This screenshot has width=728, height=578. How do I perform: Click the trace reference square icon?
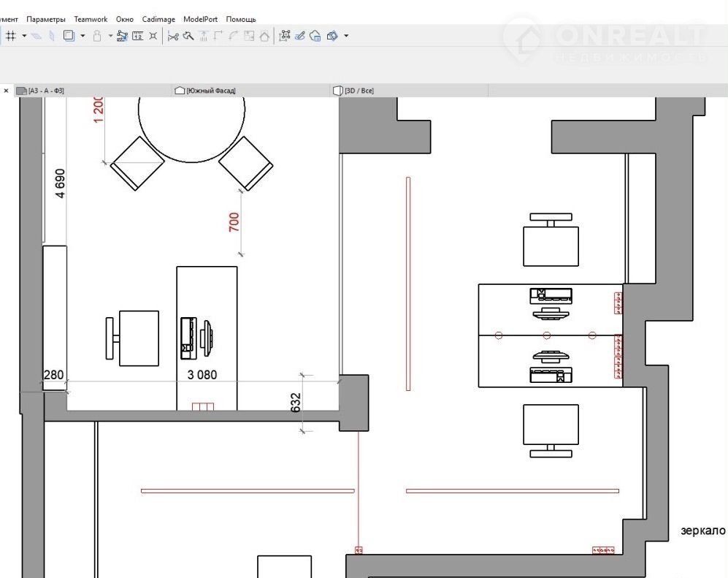pos(69,35)
